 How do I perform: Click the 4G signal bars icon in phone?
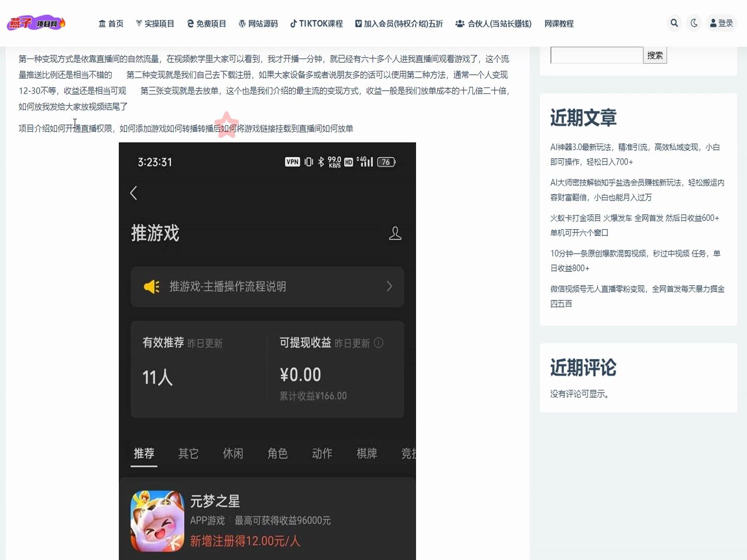click(365, 162)
